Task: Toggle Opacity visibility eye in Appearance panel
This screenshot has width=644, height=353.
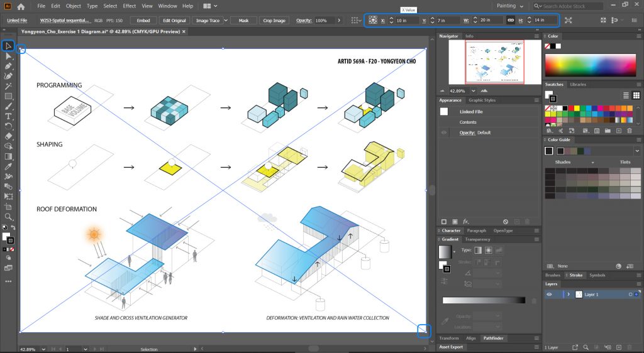Action: (444, 133)
